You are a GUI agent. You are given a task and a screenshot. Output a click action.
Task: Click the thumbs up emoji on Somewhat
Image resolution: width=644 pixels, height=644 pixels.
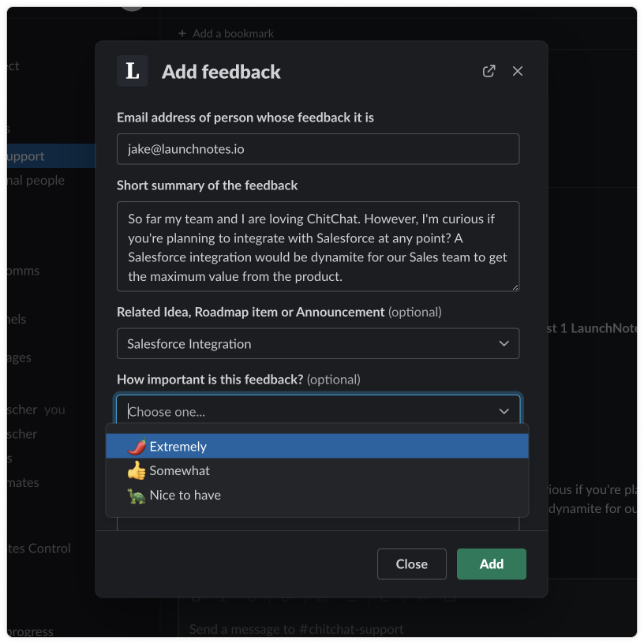point(137,470)
